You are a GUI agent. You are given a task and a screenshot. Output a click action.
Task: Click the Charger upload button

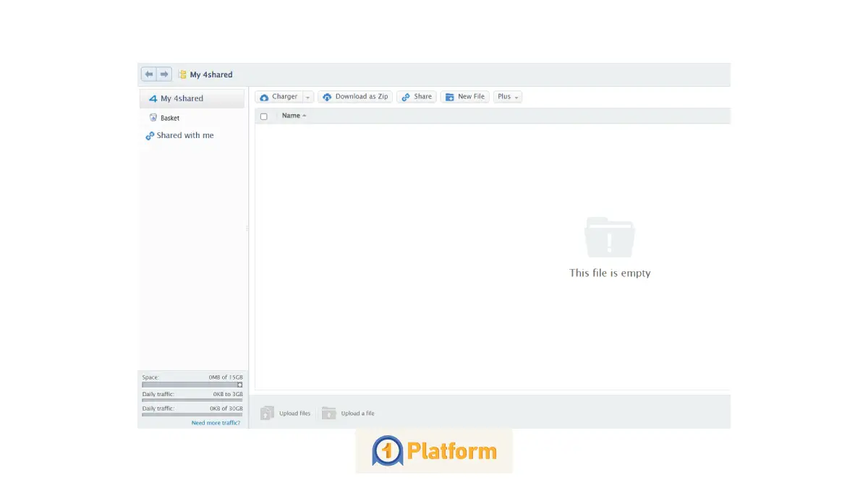click(x=278, y=97)
